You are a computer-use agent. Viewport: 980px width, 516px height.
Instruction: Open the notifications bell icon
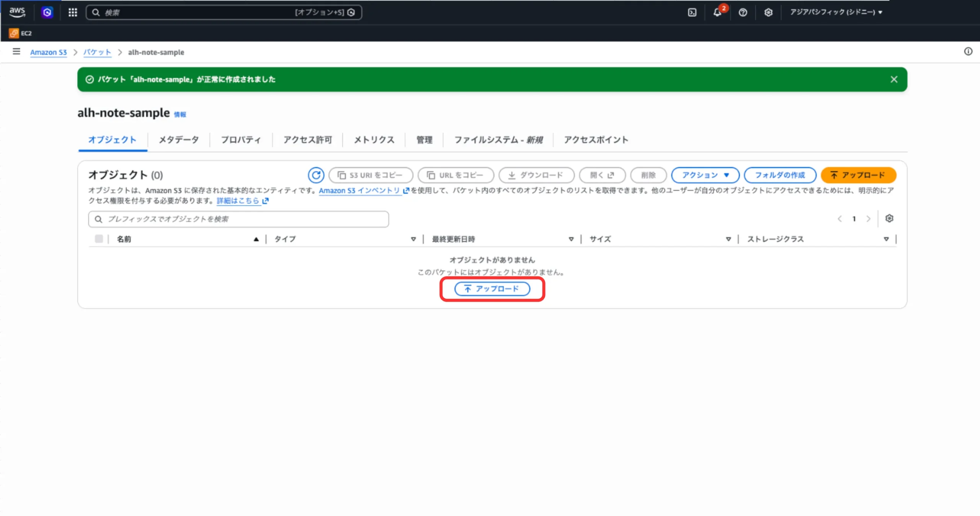(718, 12)
